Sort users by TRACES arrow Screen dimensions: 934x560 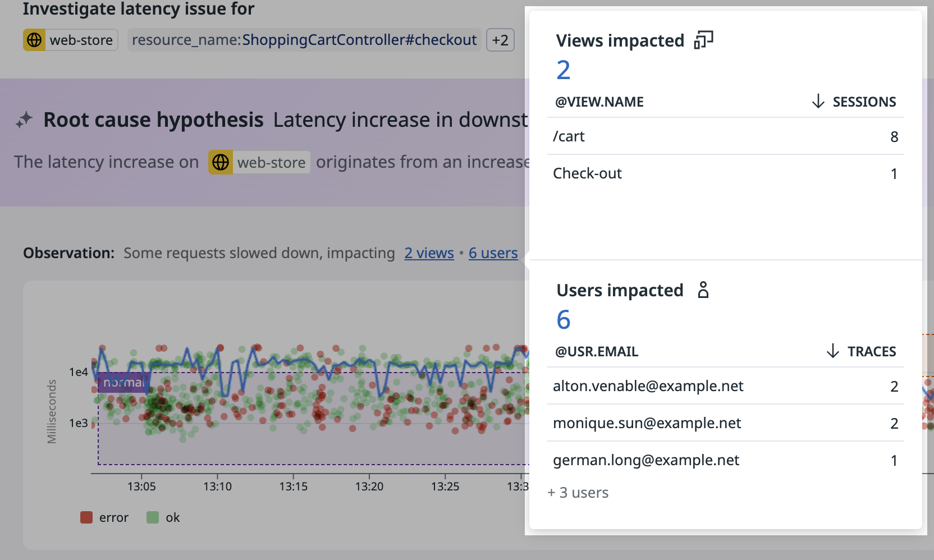tap(833, 351)
